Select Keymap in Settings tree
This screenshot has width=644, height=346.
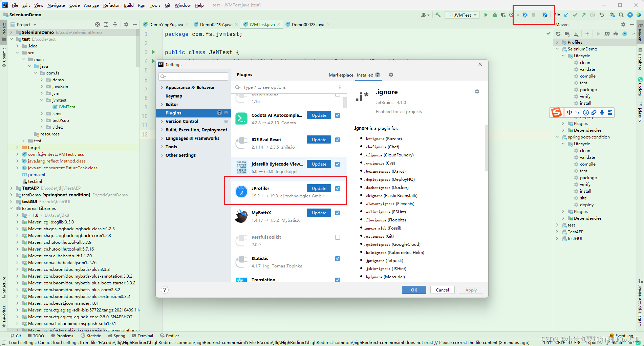click(174, 96)
